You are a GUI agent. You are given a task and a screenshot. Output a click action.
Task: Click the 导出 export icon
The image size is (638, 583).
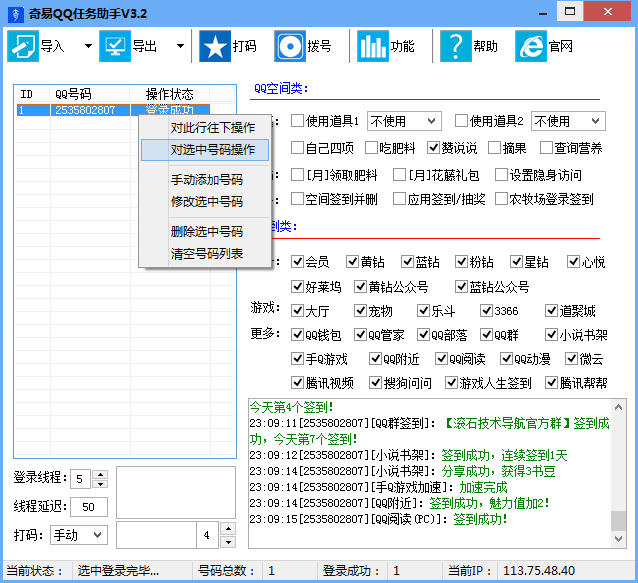point(115,46)
